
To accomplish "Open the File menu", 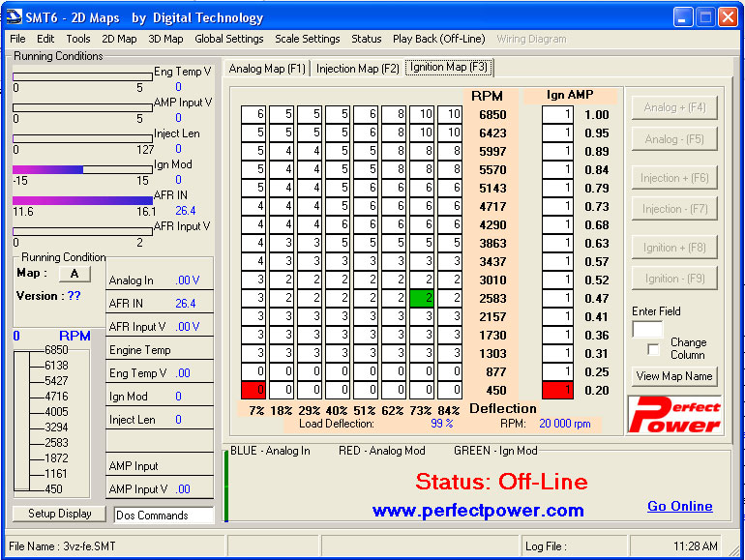I will [x=17, y=39].
